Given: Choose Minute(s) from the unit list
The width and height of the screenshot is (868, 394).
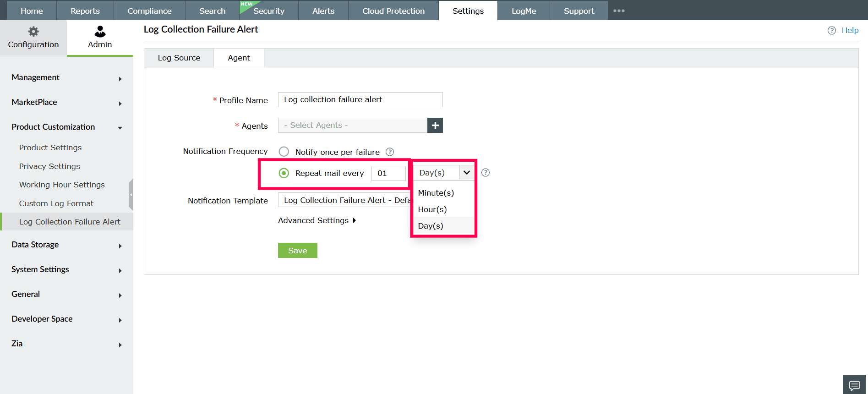Looking at the screenshot, I should tap(443, 193).
